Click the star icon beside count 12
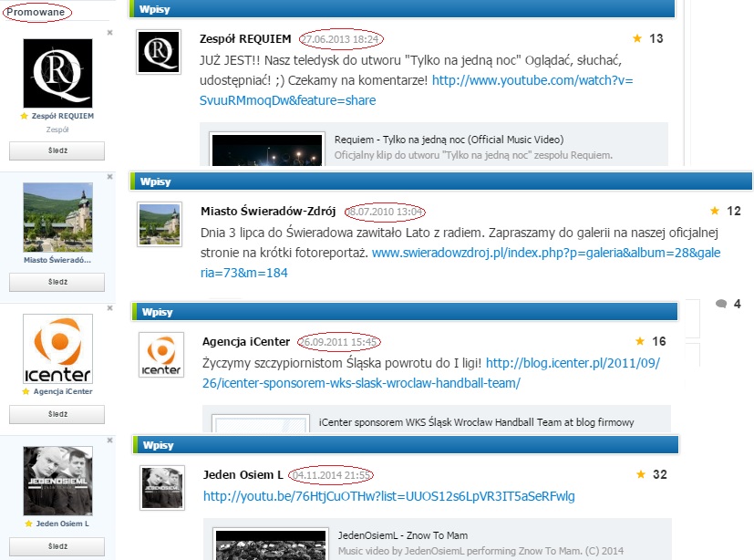754x560 pixels. click(715, 211)
